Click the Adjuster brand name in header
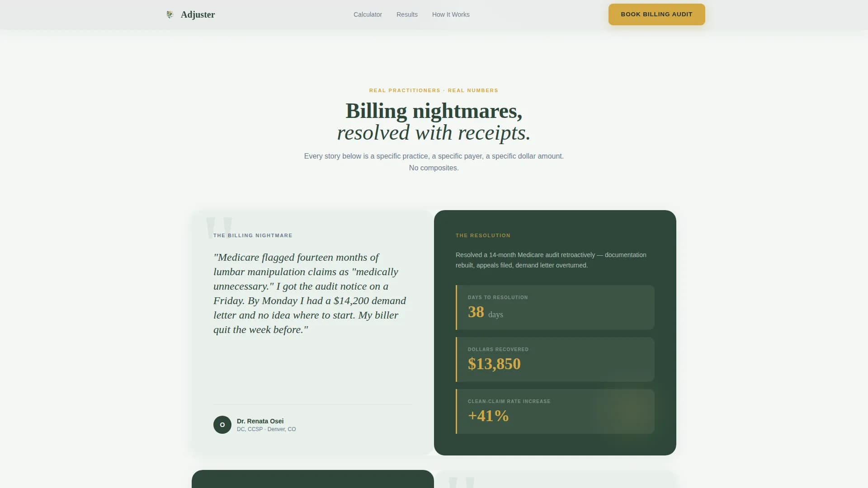 point(198,14)
